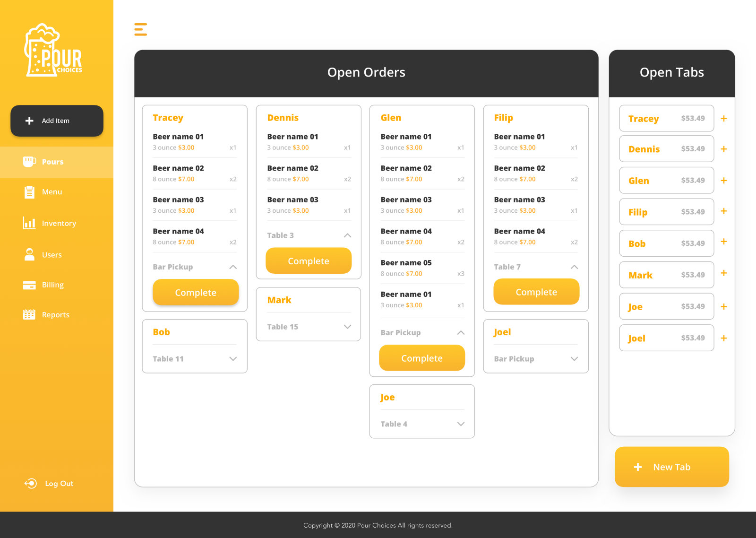Click plus icon next to Filip's tab
The image size is (756, 538).
[x=723, y=211]
